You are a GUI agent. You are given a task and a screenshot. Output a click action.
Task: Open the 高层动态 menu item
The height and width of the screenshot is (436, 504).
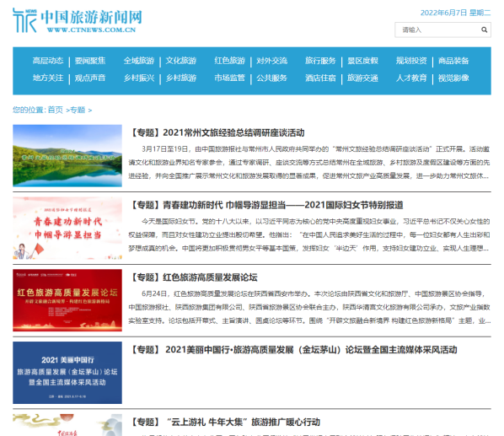(x=48, y=61)
